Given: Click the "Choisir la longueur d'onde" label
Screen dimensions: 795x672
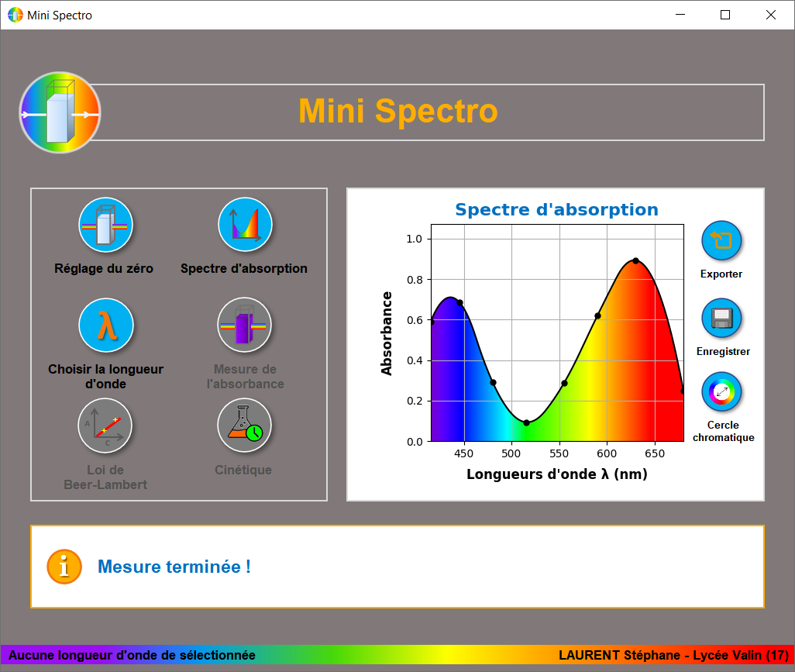Looking at the screenshot, I should [105, 376].
